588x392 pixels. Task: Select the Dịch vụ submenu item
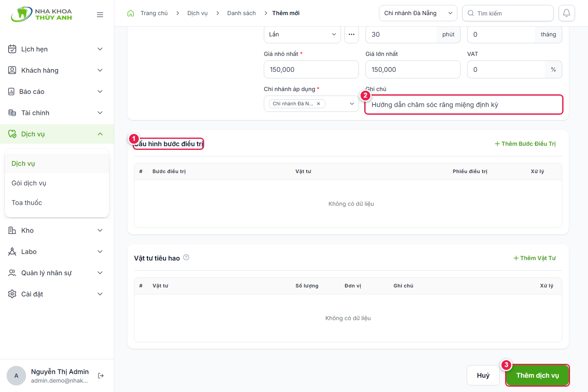(57, 163)
